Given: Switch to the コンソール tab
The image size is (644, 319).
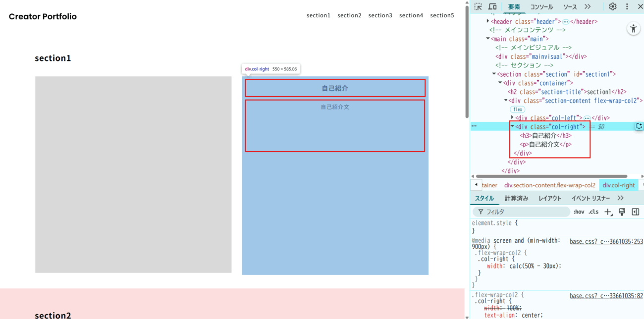Looking at the screenshot, I should pyautogui.click(x=541, y=7).
